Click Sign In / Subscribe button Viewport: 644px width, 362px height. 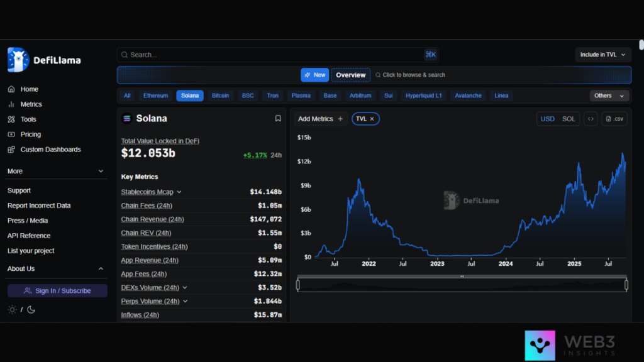pos(57,291)
